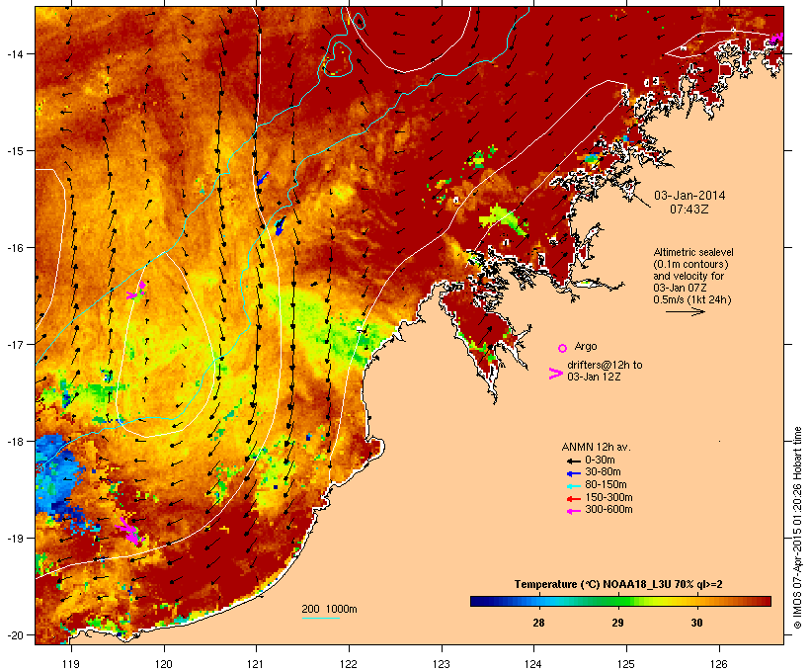Viewport: 810px width, 672px height.
Task: Click the longitude axis label 123
Action: coord(442,664)
